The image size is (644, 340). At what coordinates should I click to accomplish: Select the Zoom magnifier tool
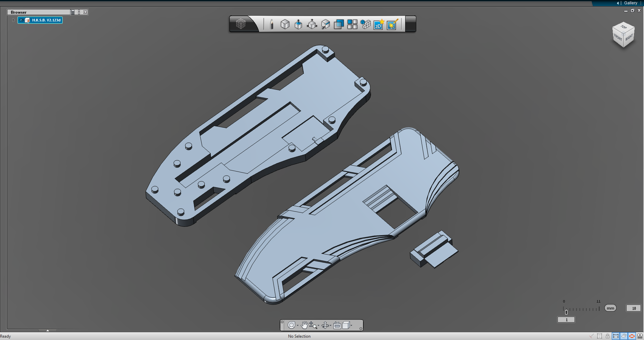pos(313,325)
